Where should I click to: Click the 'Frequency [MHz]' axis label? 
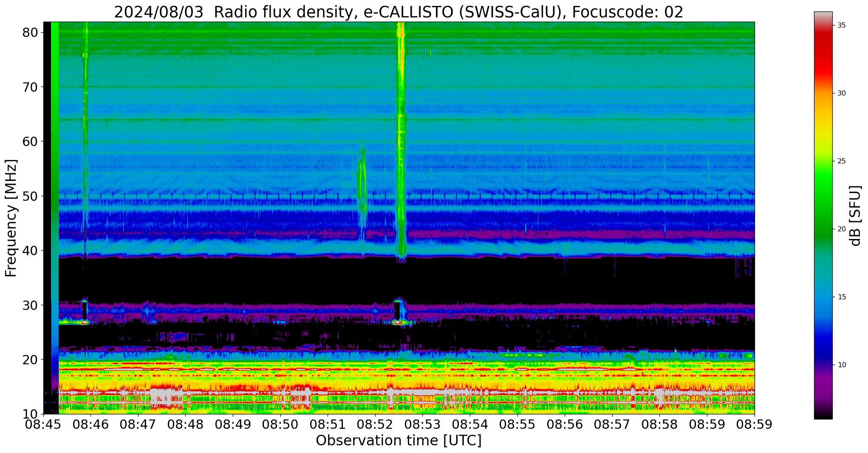pos(11,218)
